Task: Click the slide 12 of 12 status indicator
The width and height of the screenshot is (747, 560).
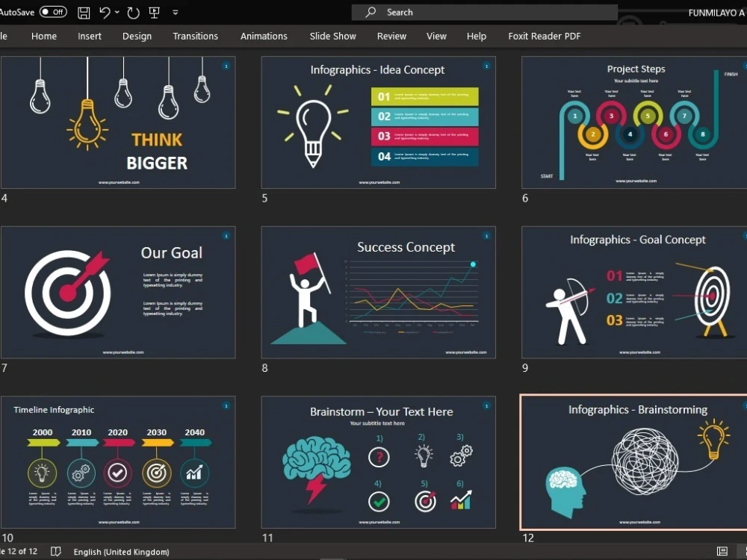Action: [19, 552]
